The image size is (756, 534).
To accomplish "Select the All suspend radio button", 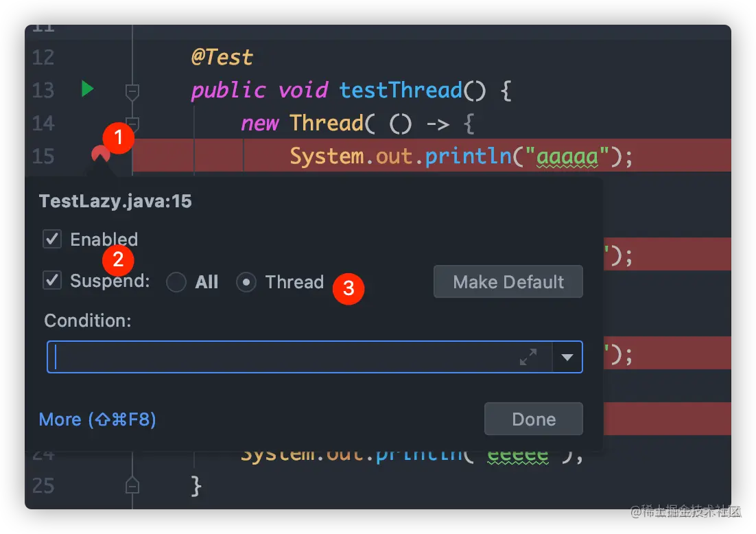I will pyautogui.click(x=176, y=282).
